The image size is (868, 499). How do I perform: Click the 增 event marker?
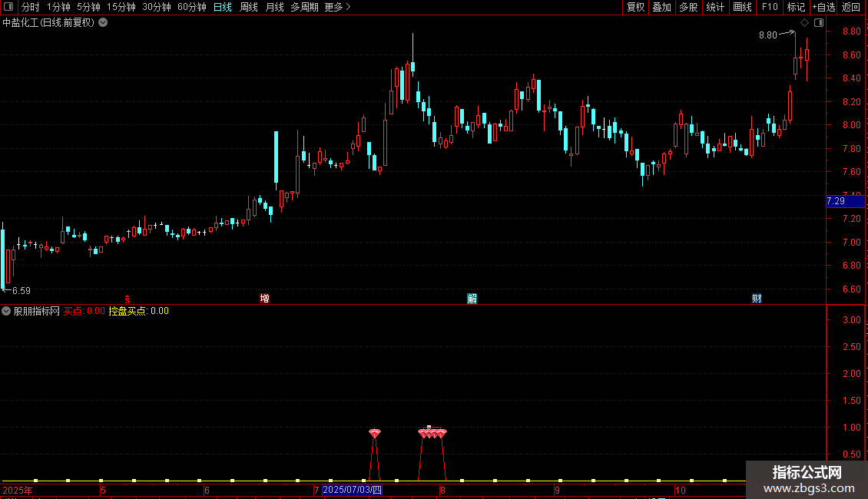pos(264,299)
